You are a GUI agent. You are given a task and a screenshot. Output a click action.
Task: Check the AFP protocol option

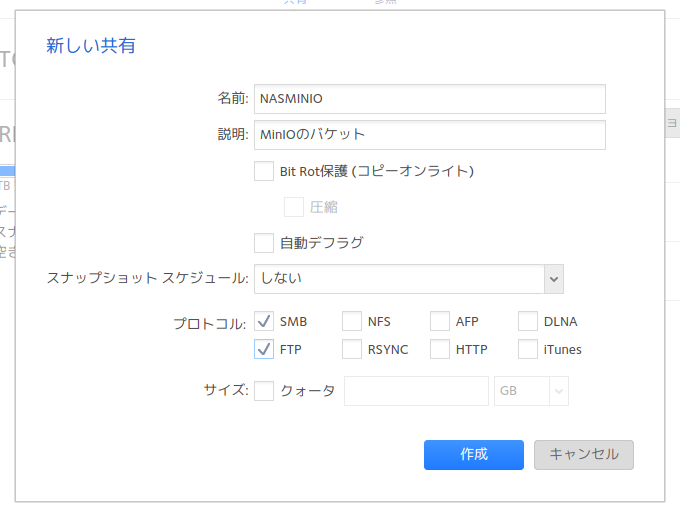click(440, 321)
